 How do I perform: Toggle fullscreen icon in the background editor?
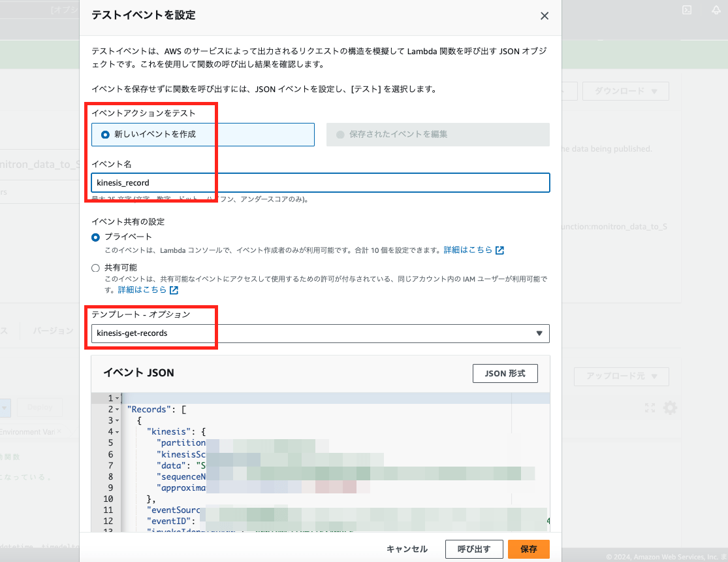(650, 408)
